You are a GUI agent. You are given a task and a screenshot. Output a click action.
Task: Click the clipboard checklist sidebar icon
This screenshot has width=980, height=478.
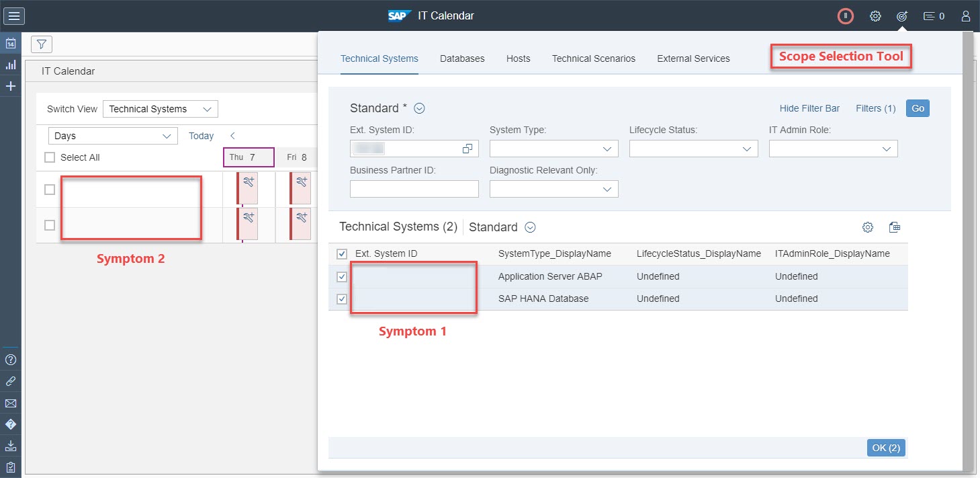coord(11,467)
